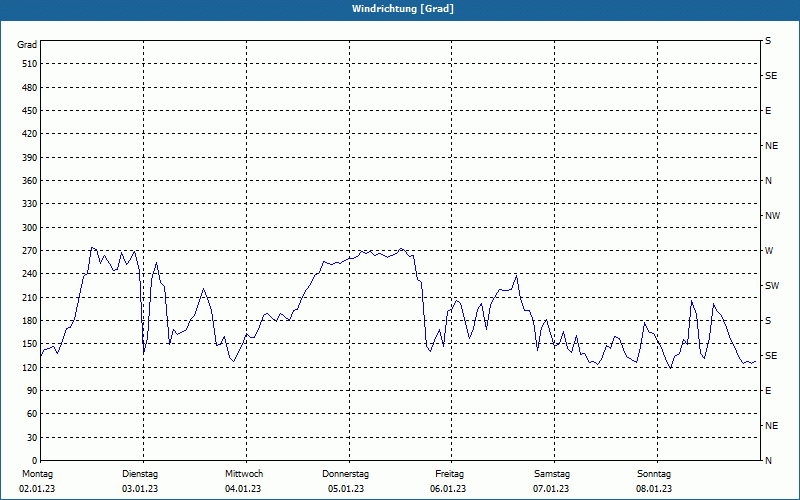Click the 'Grad' axis unit label
Viewport: 800px width, 500px height.
[27, 45]
